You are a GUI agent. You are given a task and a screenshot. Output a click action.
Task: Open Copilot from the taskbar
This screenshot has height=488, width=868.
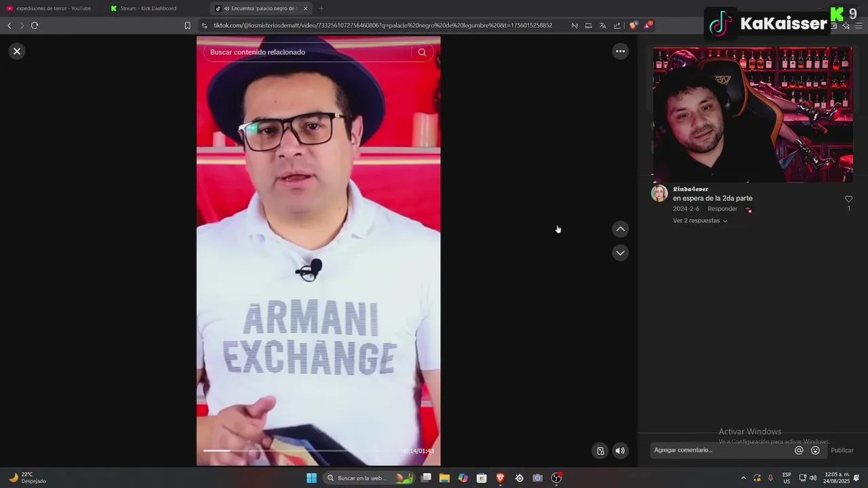463,478
